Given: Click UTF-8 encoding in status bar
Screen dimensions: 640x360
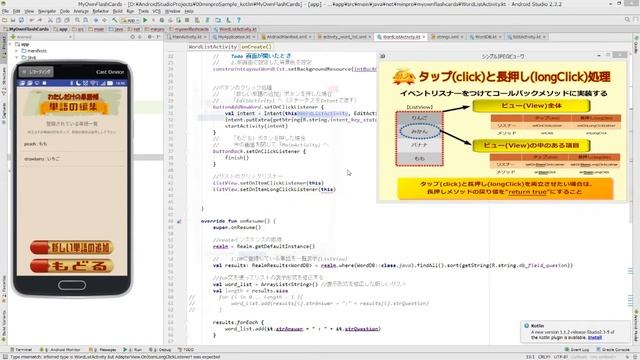Looking at the screenshot, I should (560, 357).
